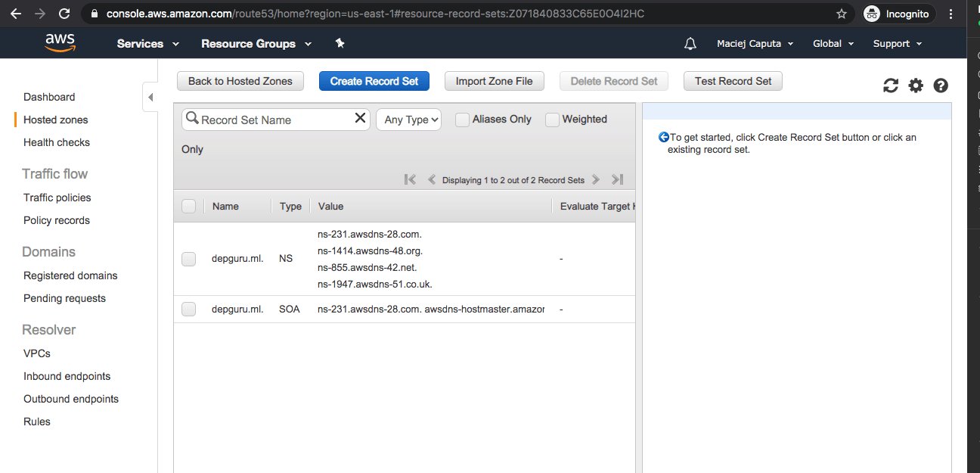The width and height of the screenshot is (980, 473).
Task: Select the depguru.ml. NS record checkbox
Action: click(189, 259)
